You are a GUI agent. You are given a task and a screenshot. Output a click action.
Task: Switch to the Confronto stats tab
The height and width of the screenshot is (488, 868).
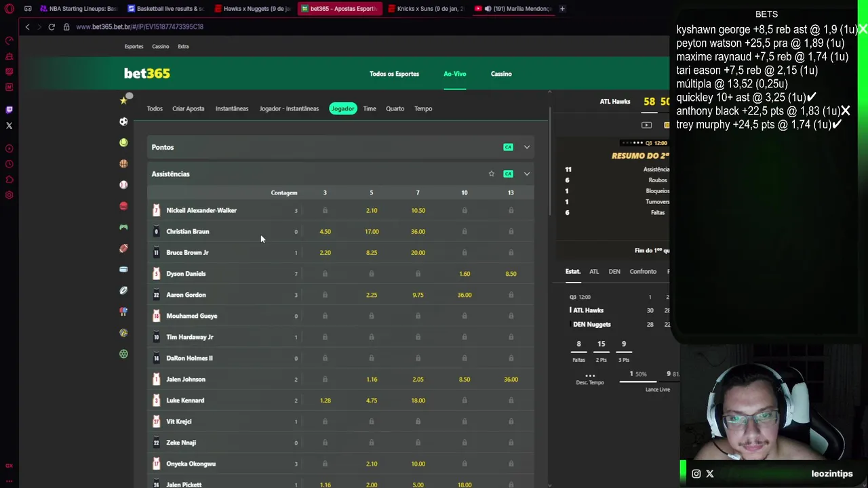[x=643, y=271]
